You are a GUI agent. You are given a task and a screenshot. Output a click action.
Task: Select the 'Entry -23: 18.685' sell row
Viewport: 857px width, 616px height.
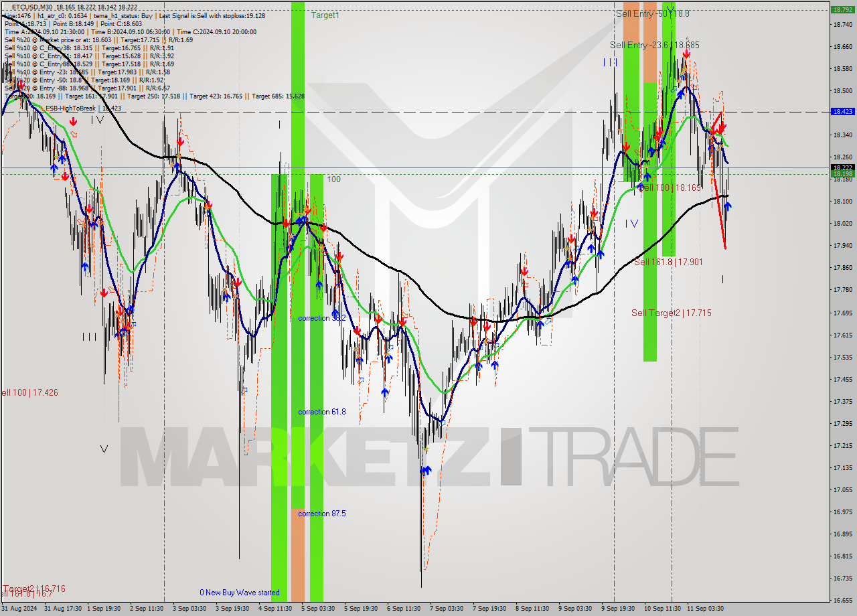[87, 72]
